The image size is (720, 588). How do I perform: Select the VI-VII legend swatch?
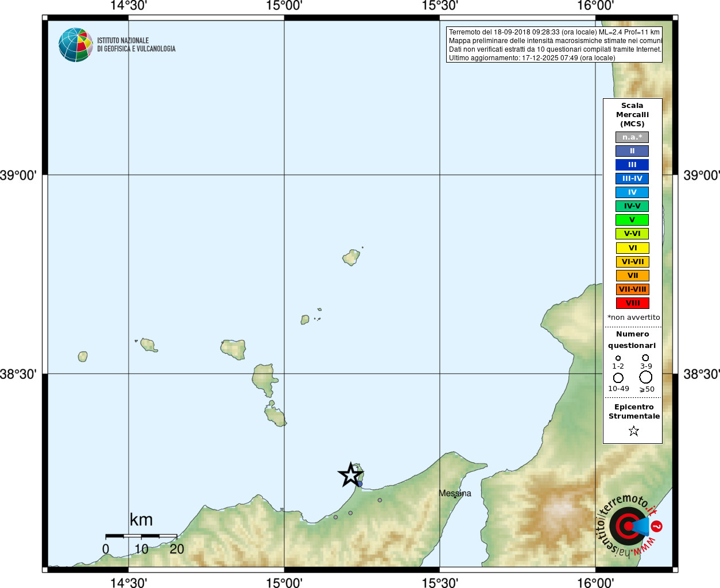click(x=632, y=262)
